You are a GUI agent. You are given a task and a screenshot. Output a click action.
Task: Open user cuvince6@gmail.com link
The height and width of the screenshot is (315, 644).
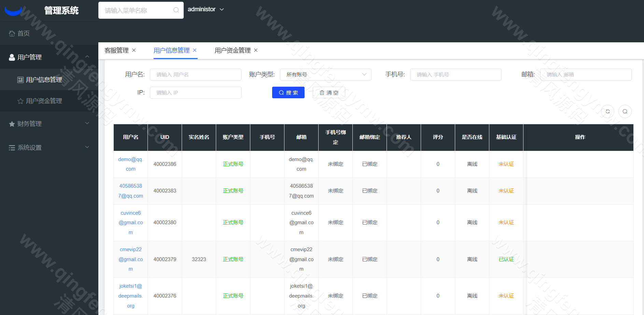click(131, 223)
